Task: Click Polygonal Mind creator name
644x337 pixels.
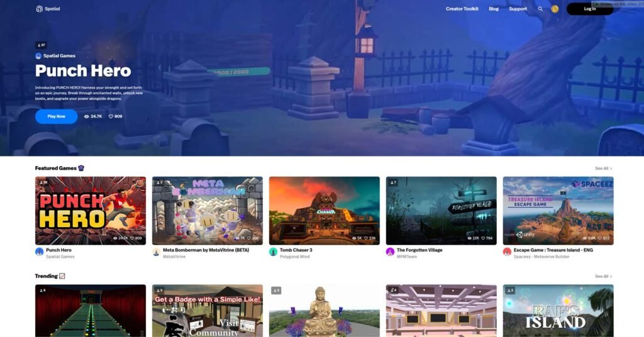Action: 295,257
